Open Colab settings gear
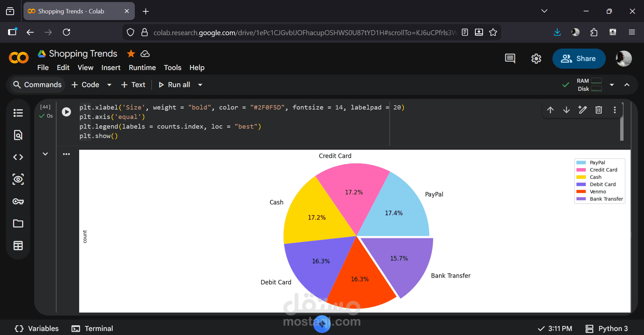This screenshot has width=644, height=335. tap(536, 59)
